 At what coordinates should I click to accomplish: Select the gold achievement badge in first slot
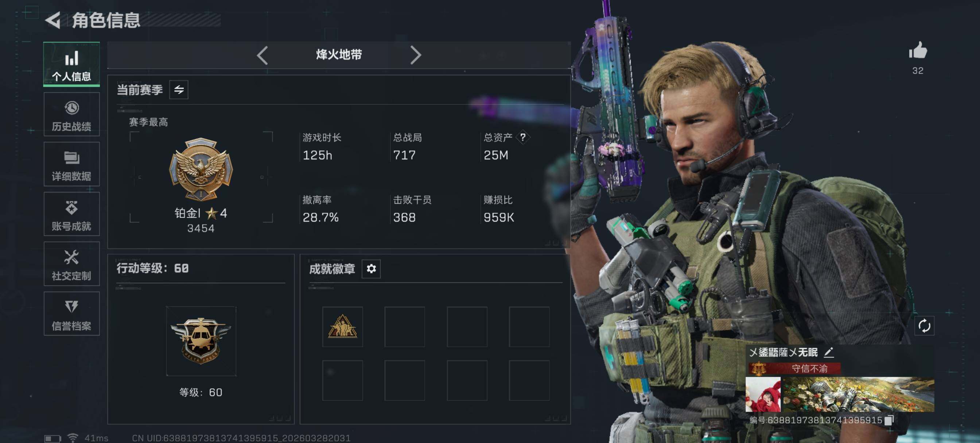342,327
